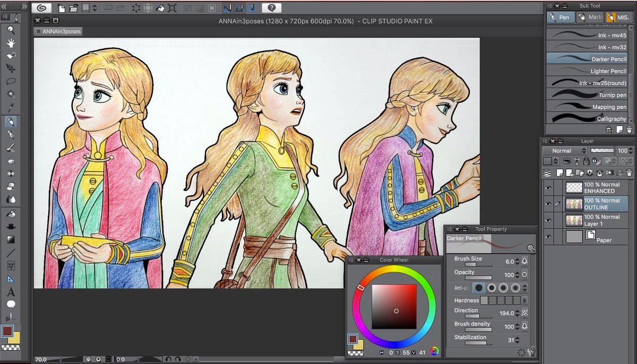Viewport: 637px width, 364px height.
Task: Select the Figure line tool
Action: 11,253
